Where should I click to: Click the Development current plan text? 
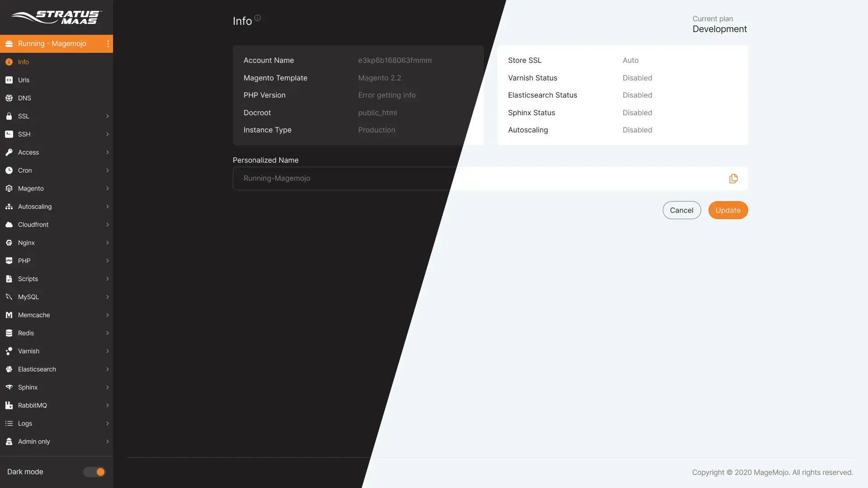[x=720, y=29]
